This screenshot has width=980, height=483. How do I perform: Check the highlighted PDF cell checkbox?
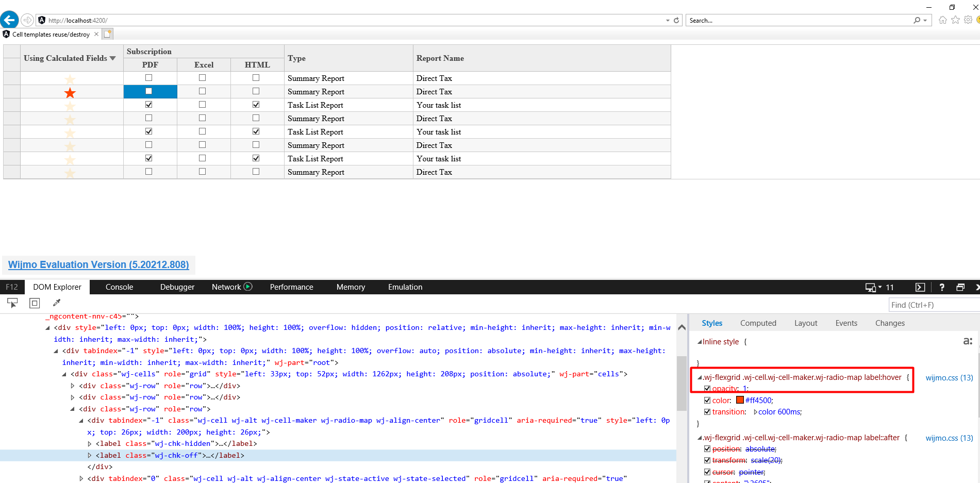tap(149, 91)
